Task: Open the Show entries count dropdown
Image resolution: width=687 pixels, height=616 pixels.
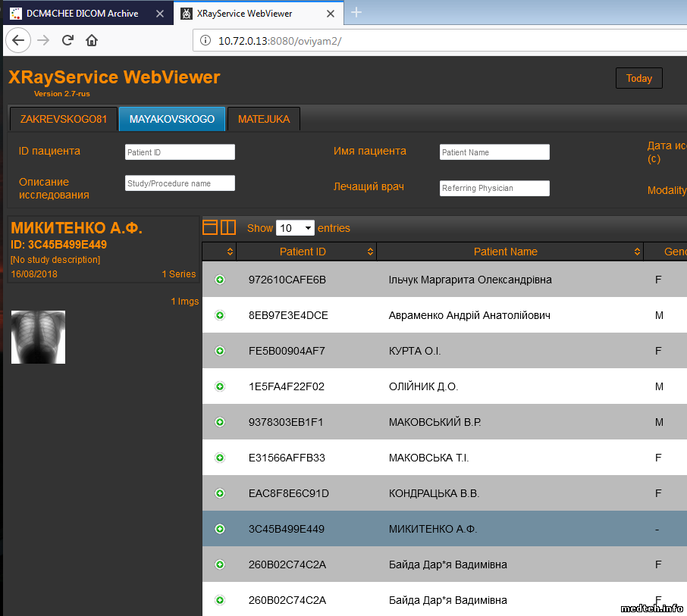Action: tap(295, 228)
